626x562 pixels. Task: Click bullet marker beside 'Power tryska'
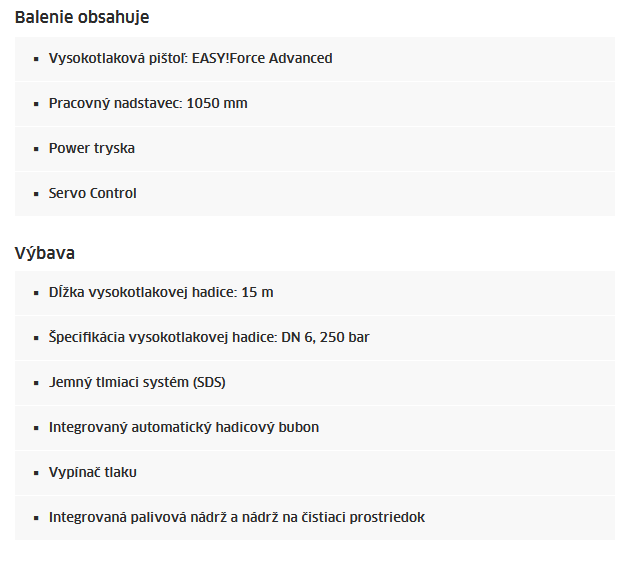coord(36,149)
